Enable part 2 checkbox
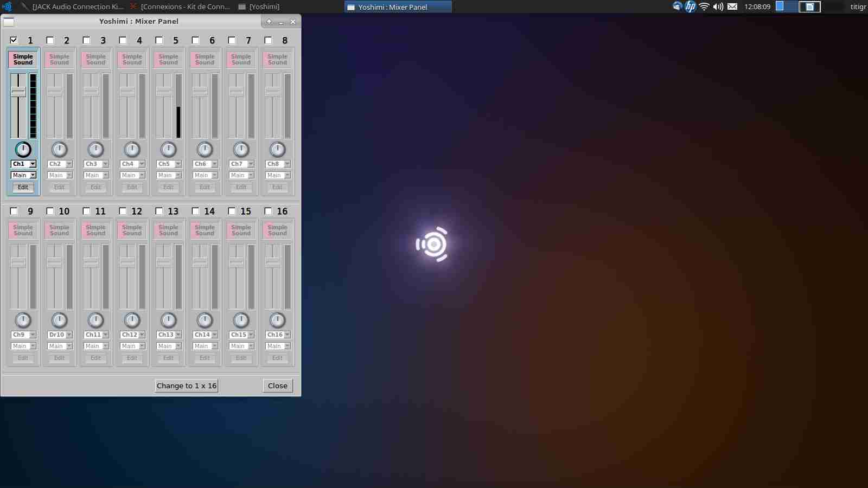Screen dimensions: 868x488 click(x=50, y=40)
